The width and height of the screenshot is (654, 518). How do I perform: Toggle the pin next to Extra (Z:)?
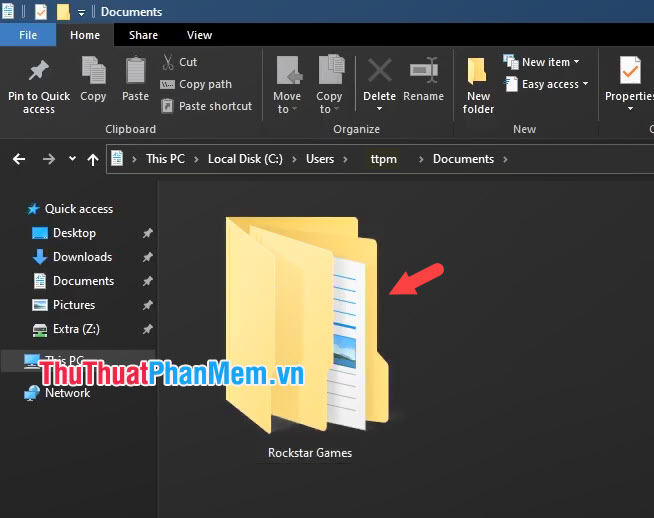click(148, 329)
